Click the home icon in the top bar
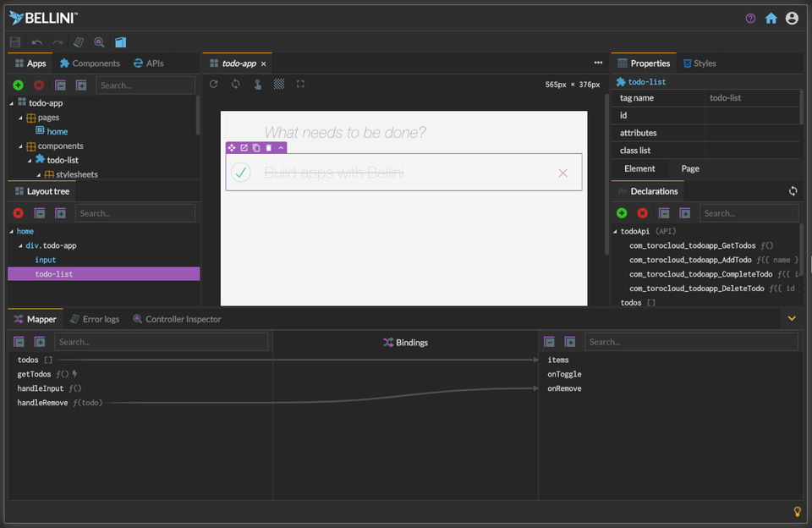Viewport: 812px width, 528px height. 771,18
